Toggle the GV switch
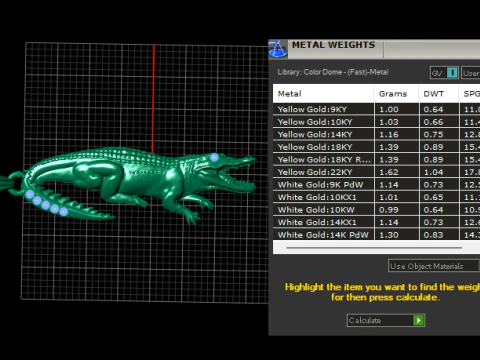 [x=444, y=73]
